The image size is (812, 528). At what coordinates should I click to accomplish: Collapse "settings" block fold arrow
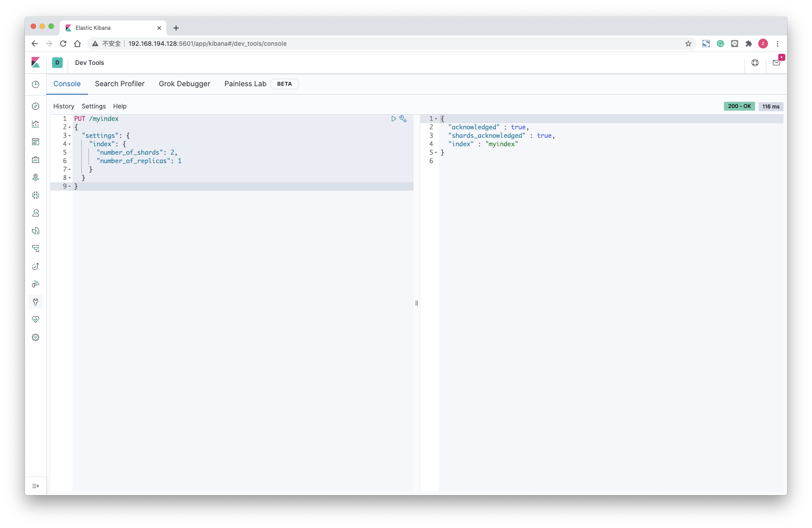click(70, 136)
